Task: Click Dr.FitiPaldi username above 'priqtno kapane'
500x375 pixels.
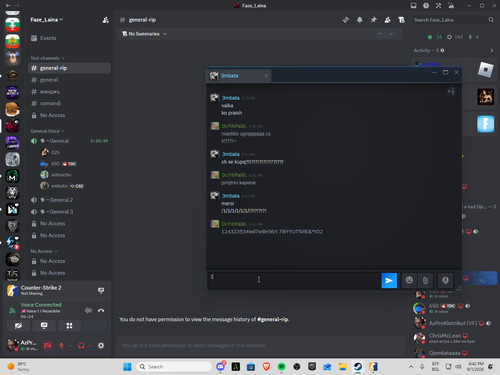Action: coord(234,175)
